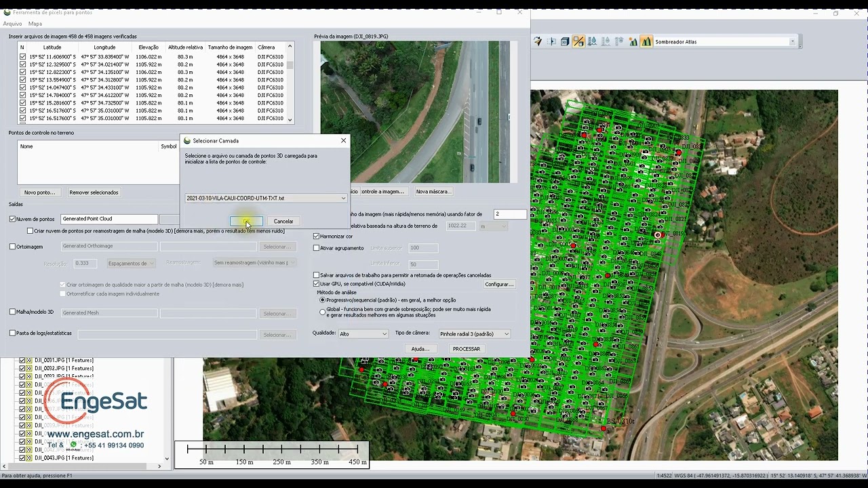
Task: Open the Mapa menu
Action: [x=35, y=24]
